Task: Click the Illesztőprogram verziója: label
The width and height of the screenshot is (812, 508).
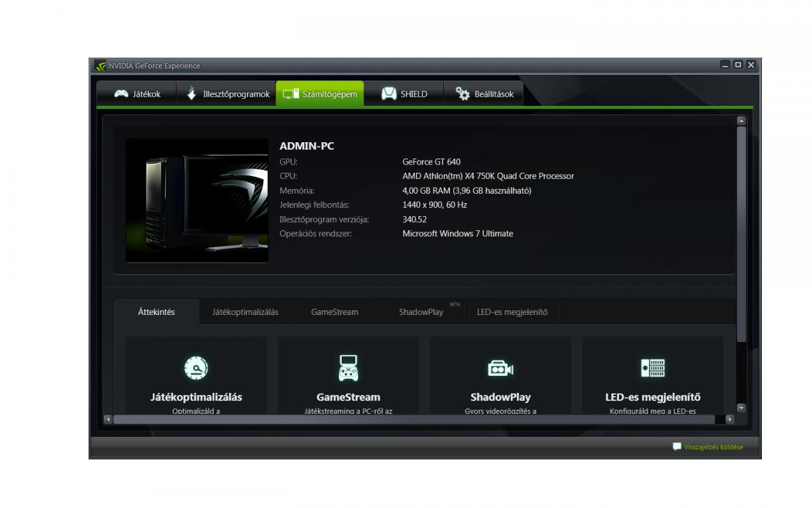Action: [324, 219]
